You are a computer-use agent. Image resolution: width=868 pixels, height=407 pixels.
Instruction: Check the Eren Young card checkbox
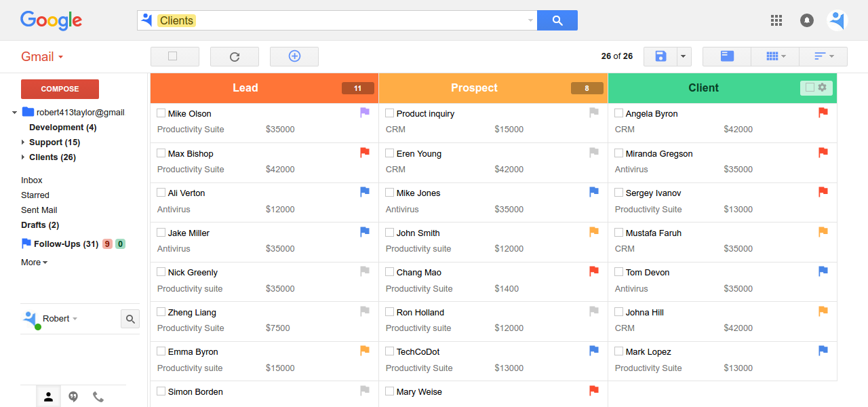coord(390,153)
